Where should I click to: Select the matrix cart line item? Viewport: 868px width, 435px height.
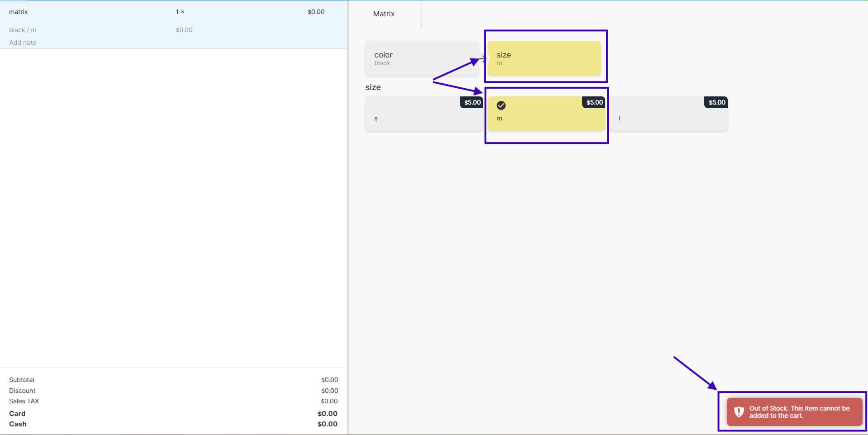[90, 12]
